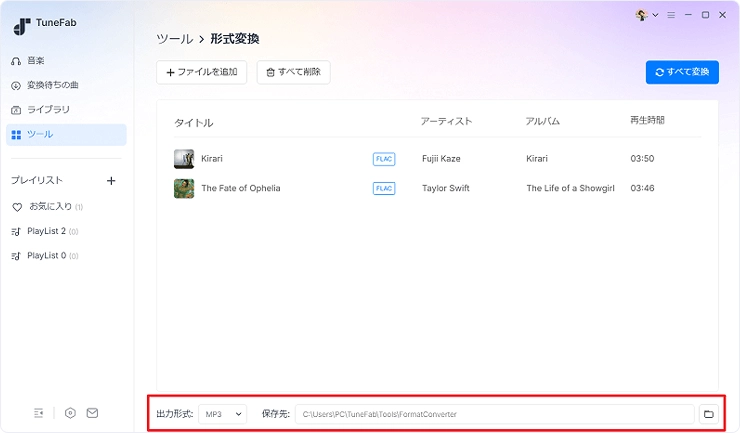740x433 pixels.
Task: Open the 出力形式 MP3 dropdown
Action: coord(223,414)
